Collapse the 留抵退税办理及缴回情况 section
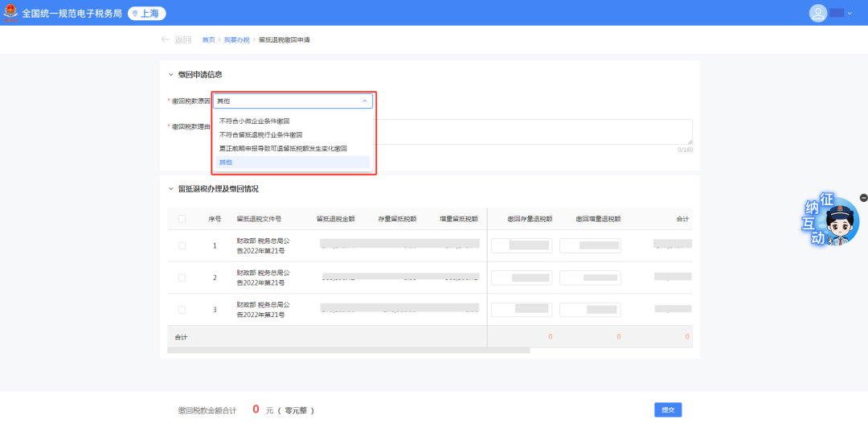Image resolution: width=868 pixels, height=424 pixels. (x=170, y=189)
